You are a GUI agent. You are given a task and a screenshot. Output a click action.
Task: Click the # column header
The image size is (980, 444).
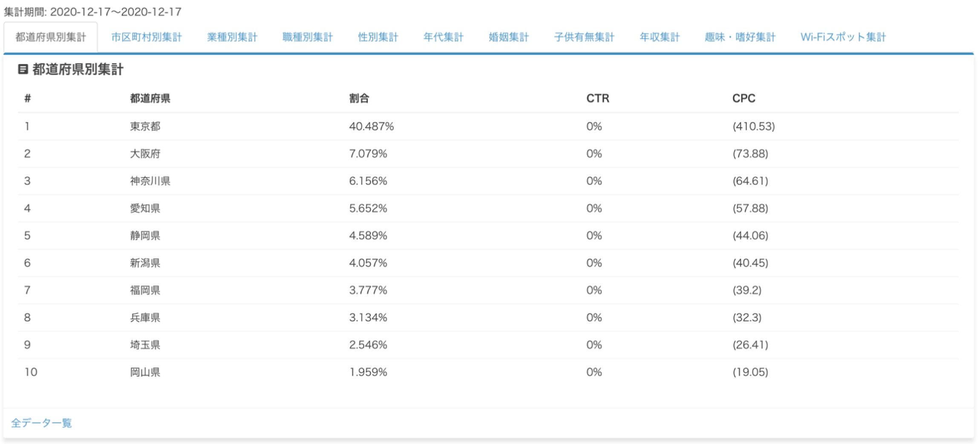point(28,99)
